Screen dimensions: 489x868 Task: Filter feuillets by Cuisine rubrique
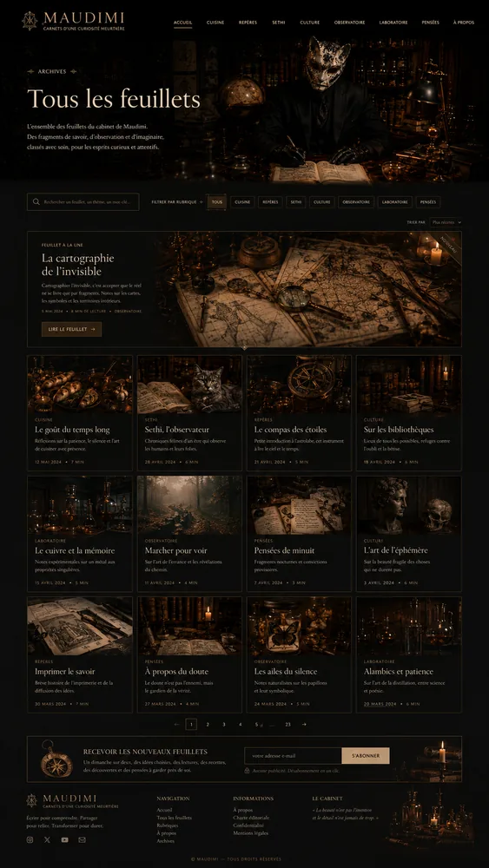click(242, 202)
